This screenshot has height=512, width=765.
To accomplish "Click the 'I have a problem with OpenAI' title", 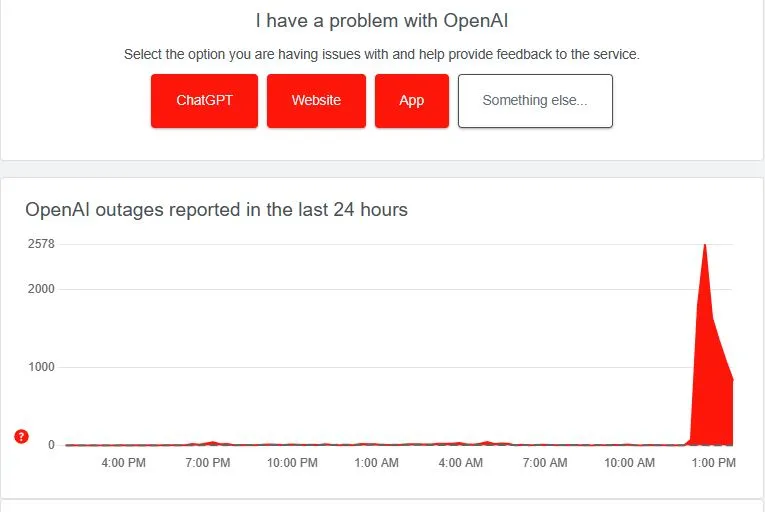I will pos(382,21).
